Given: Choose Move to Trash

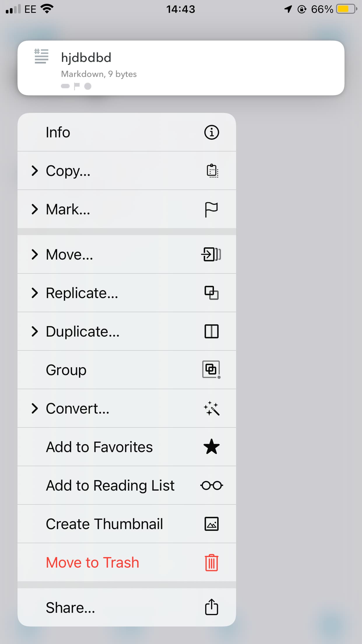Looking at the screenshot, I should 93,562.
